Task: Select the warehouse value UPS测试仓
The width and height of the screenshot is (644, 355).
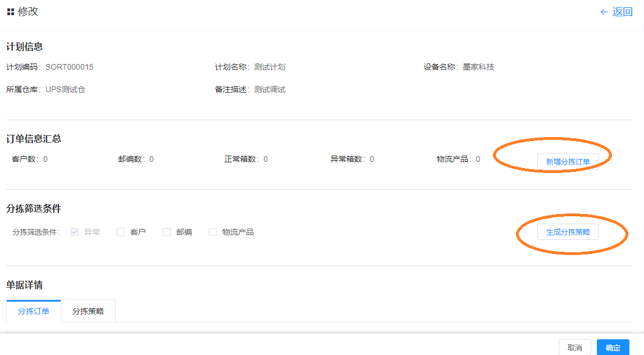Action: (x=65, y=89)
